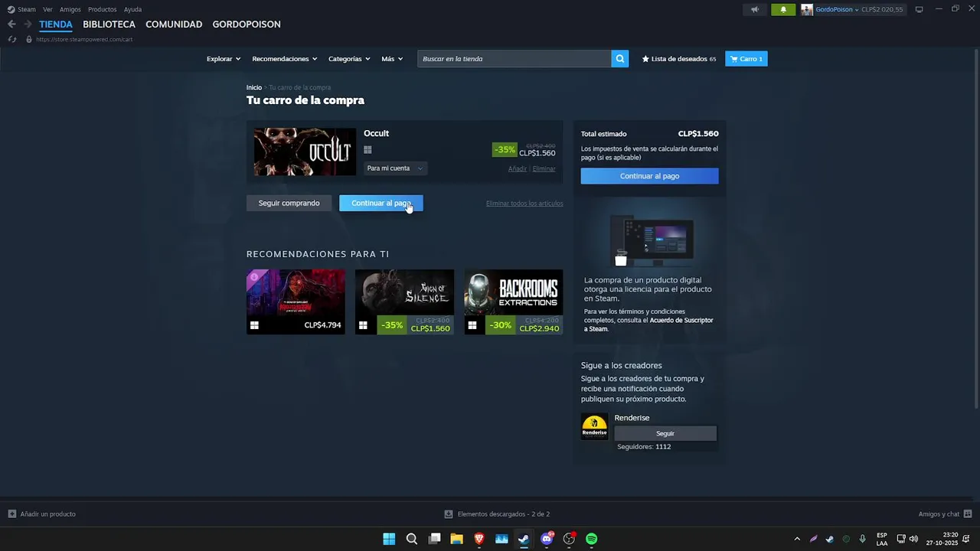Open Task View on the taskbar

click(x=434, y=539)
